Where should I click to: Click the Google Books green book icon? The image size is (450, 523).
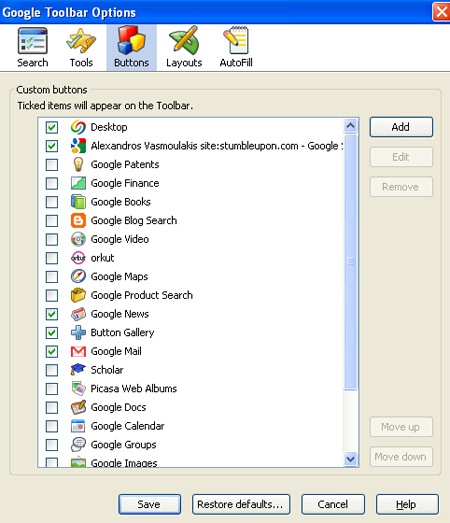click(78, 202)
